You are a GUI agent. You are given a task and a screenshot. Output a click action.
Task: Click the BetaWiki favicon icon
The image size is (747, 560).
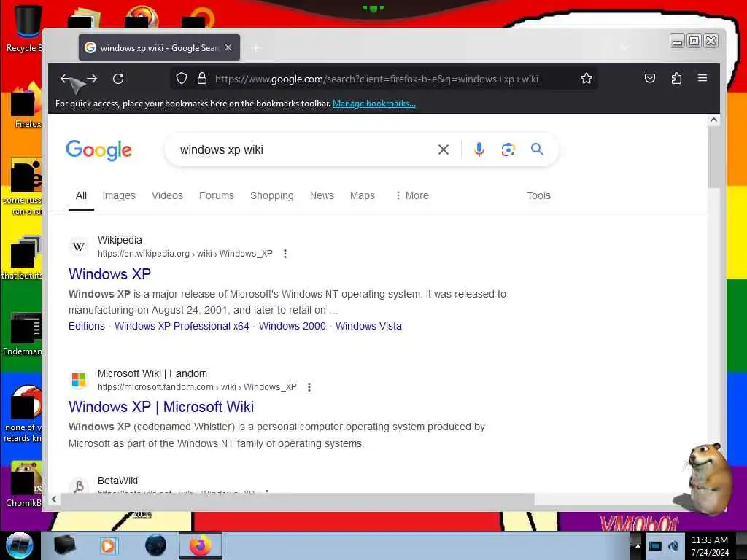tap(79, 486)
